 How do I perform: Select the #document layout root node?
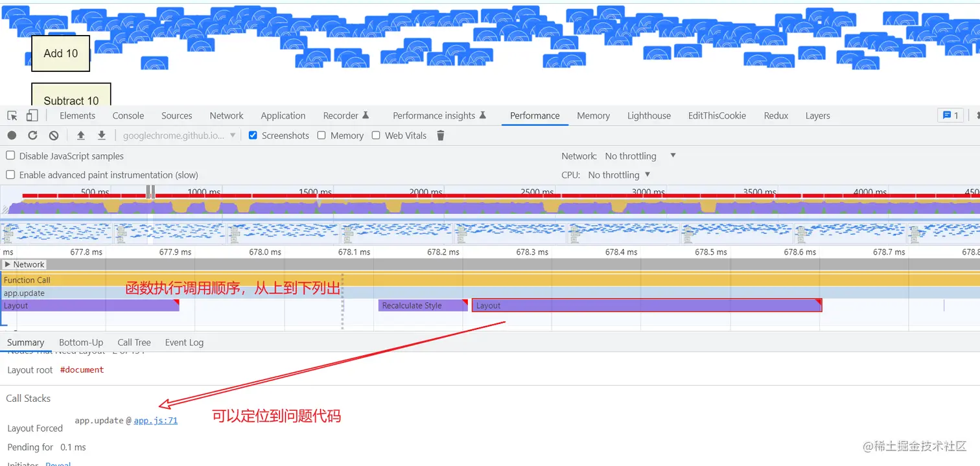point(82,369)
